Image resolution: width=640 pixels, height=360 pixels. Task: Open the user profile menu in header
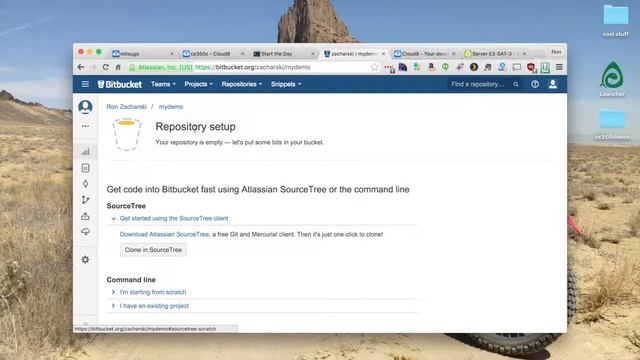click(553, 84)
